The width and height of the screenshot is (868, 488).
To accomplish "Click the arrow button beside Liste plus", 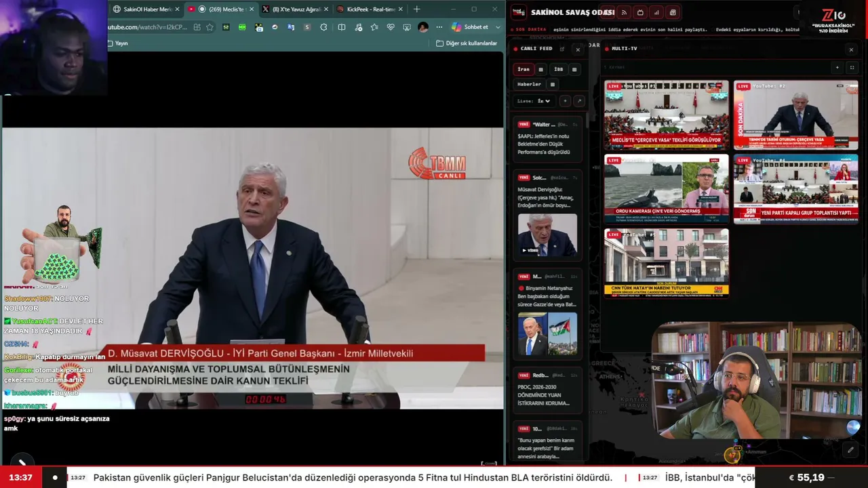I will coord(578,101).
